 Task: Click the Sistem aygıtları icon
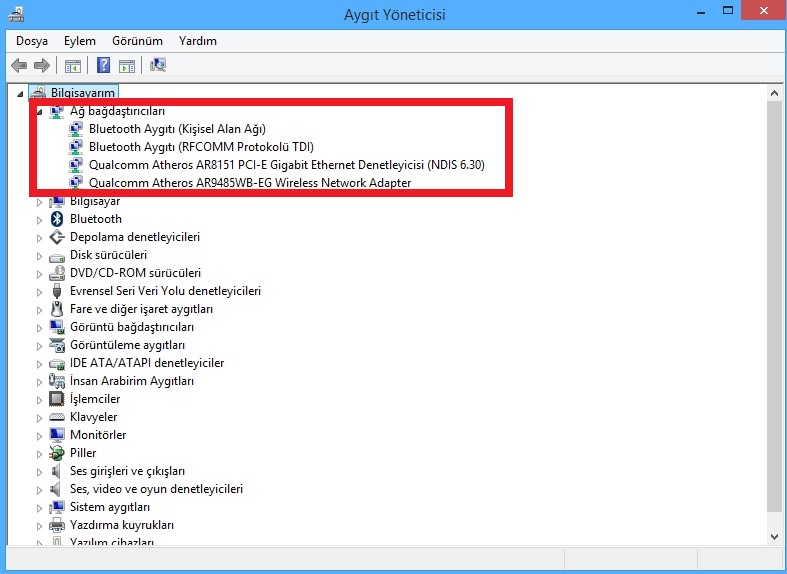57,507
